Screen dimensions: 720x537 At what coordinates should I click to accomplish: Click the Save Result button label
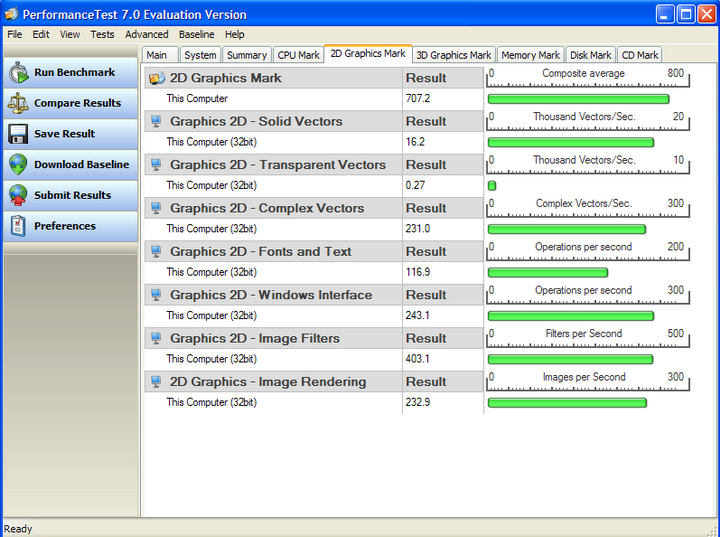tap(64, 134)
